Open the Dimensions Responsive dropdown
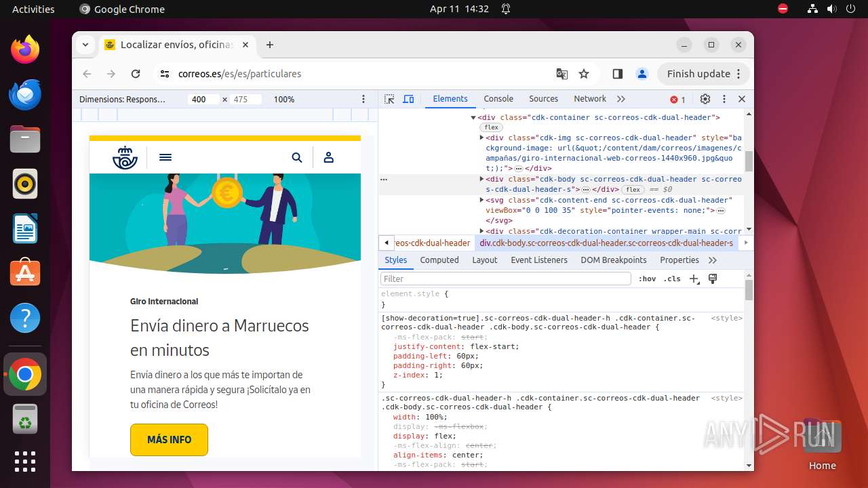Image resolution: width=868 pixels, height=488 pixels. coord(123,99)
